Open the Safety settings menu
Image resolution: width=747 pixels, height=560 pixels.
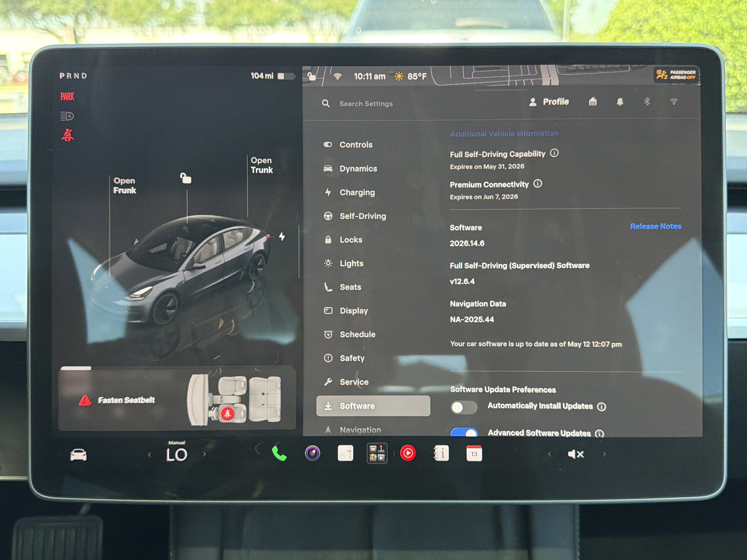pos(373,358)
